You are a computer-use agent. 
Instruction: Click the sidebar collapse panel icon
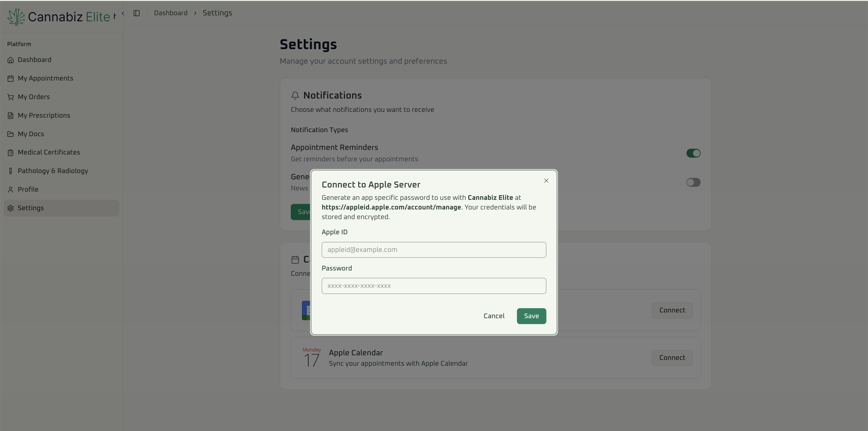137,13
